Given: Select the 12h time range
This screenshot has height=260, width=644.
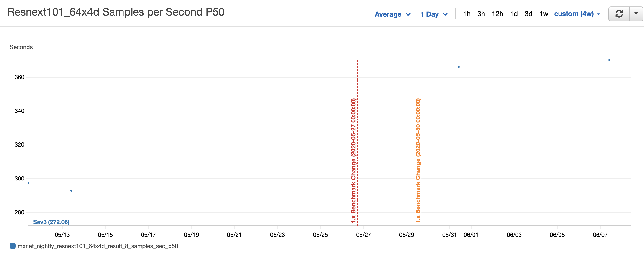Looking at the screenshot, I should tap(498, 14).
